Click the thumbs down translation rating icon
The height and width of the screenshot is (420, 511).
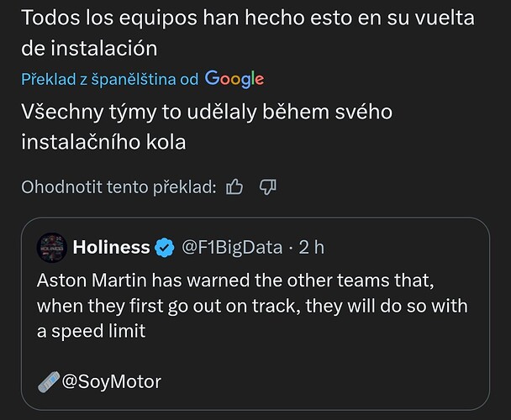268,186
